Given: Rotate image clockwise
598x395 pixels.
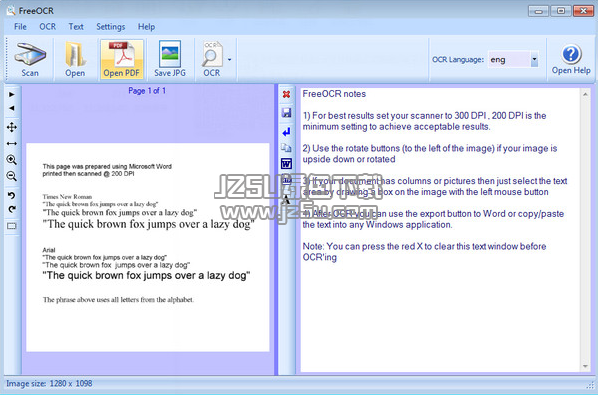Looking at the screenshot, I should tap(12, 209).
